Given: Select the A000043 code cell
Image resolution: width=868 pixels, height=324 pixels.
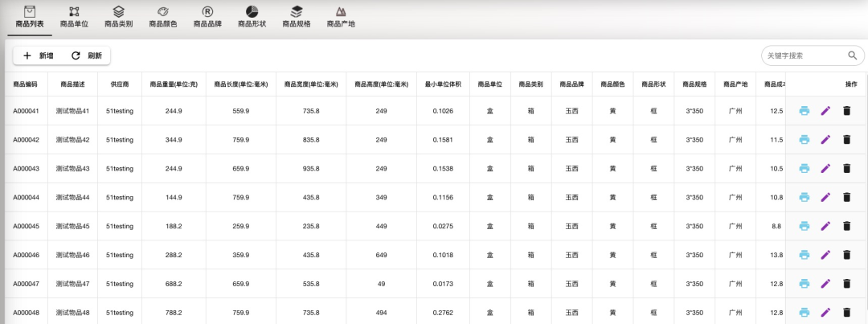Looking at the screenshot, I should coord(26,168).
